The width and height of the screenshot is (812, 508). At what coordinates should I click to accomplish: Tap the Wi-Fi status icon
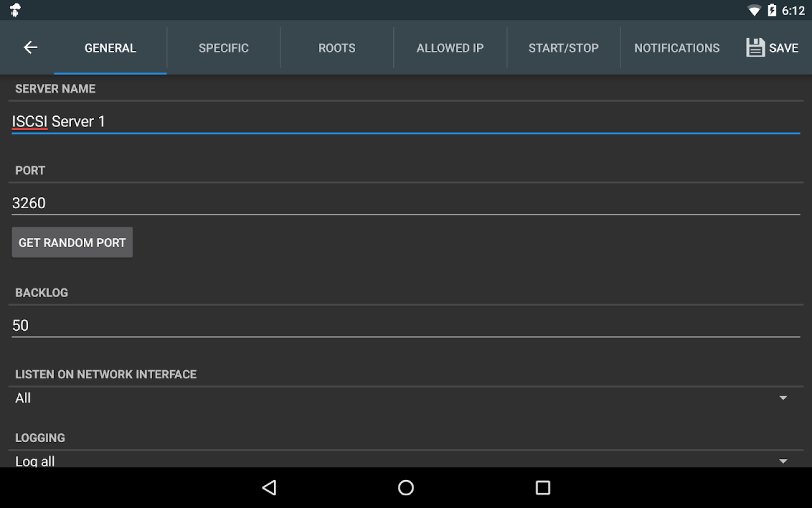(x=754, y=10)
